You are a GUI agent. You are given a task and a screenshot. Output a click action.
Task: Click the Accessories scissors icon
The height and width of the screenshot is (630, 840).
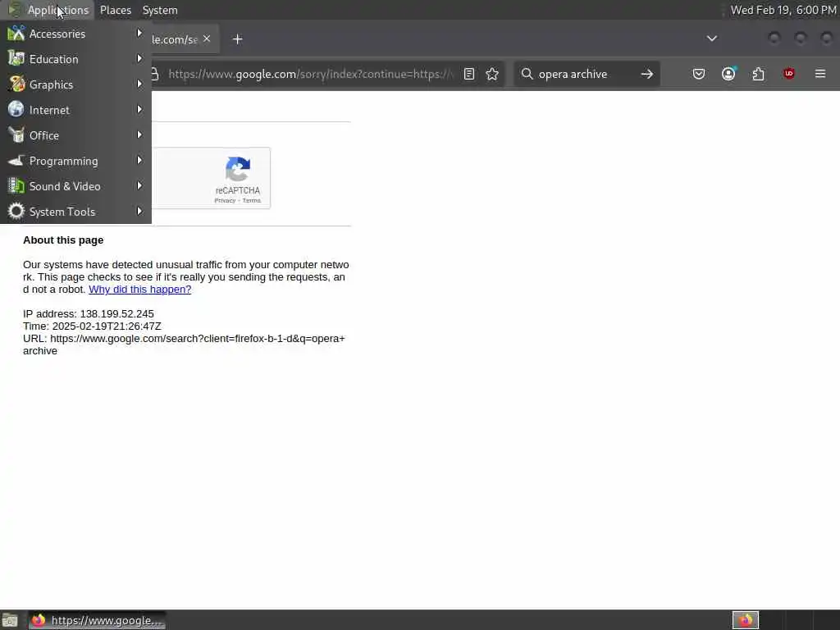point(16,33)
